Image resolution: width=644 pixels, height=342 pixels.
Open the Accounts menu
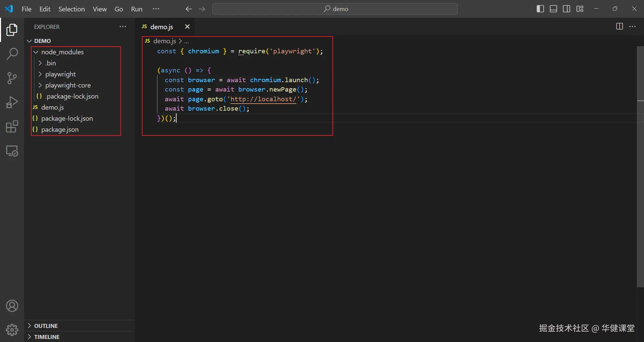[x=12, y=306]
